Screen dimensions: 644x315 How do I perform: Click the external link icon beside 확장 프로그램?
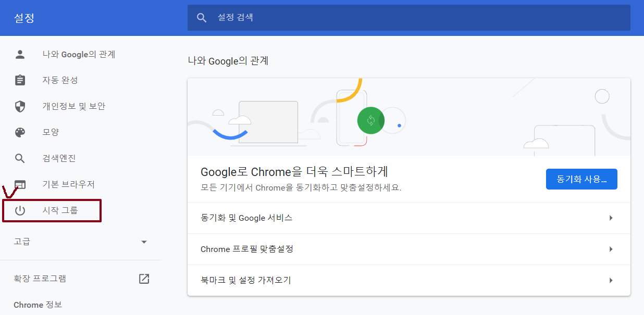click(x=144, y=279)
